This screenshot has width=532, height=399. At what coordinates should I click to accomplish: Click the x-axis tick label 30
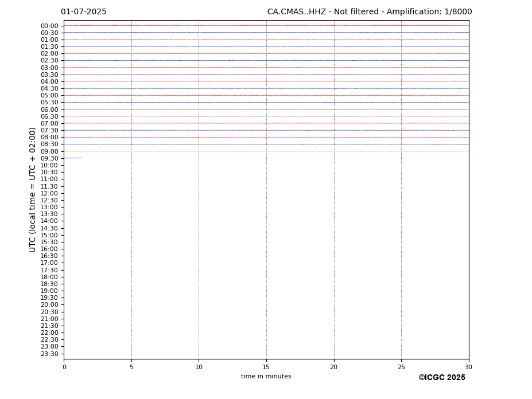tap(468, 367)
